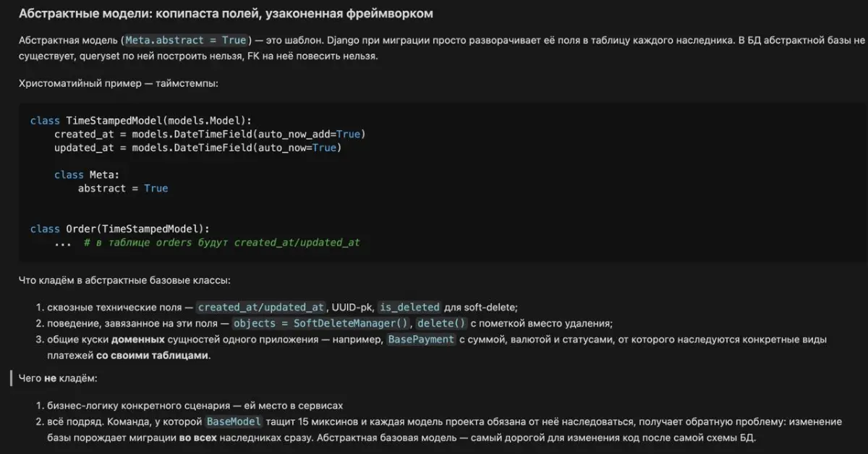The height and width of the screenshot is (454, 868).
Task: Click the 'created_at = models.DateTimeField' code line
Action: [210, 134]
